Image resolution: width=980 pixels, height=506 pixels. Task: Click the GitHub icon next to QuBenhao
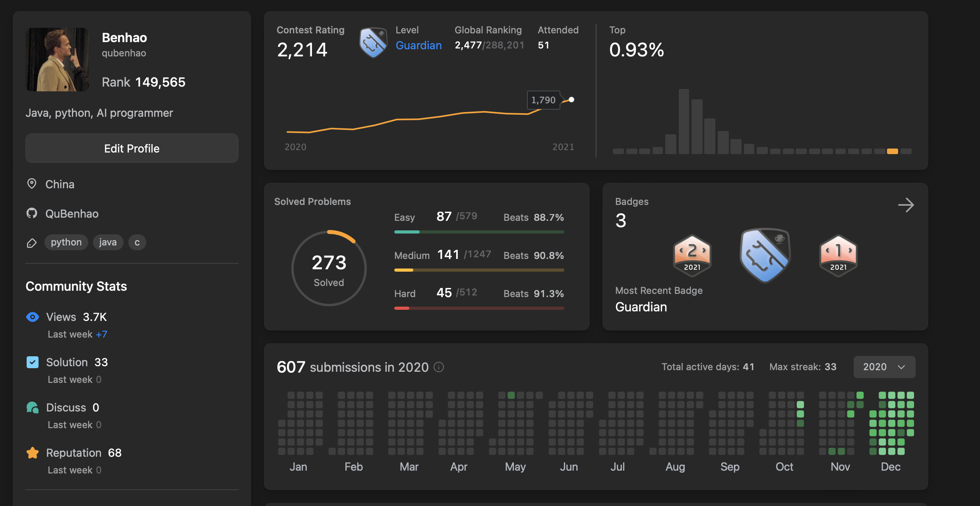tap(32, 213)
